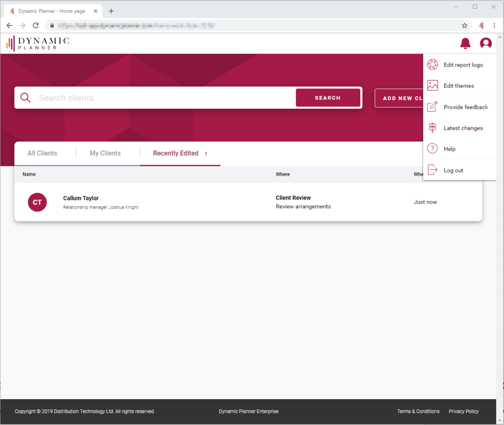Click Callum Taylor's CT avatar circle

click(37, 202)
